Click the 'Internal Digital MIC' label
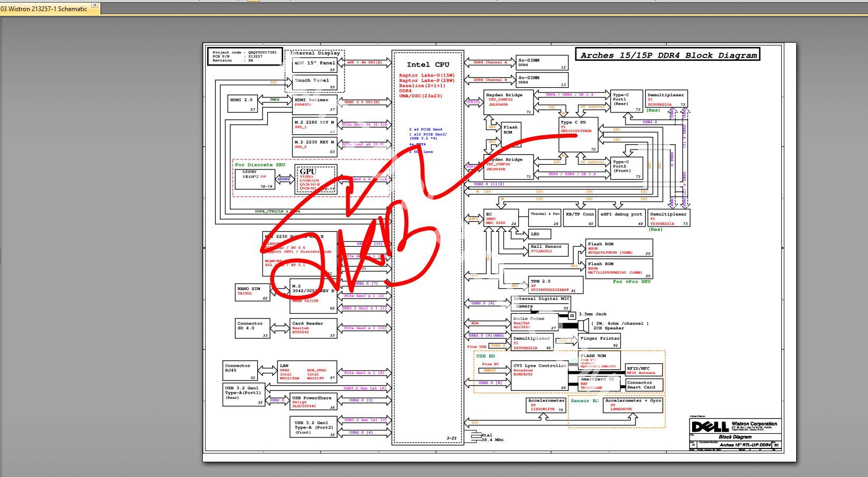This screenshot has height=477, width=868. [542, 299]
